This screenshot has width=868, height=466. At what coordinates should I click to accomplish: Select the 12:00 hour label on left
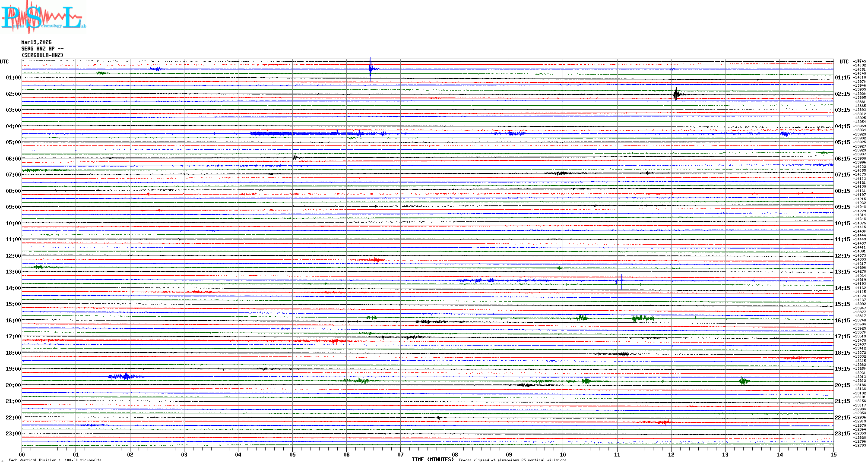coord(13,256)
